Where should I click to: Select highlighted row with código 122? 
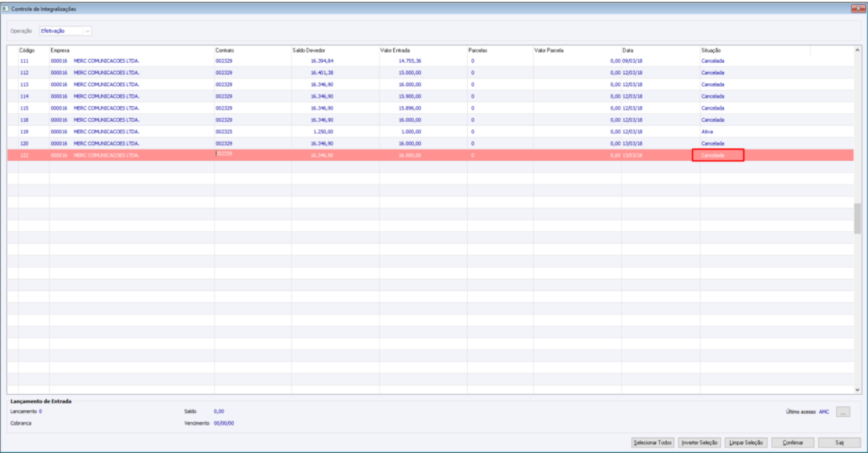tap(430, 155)
